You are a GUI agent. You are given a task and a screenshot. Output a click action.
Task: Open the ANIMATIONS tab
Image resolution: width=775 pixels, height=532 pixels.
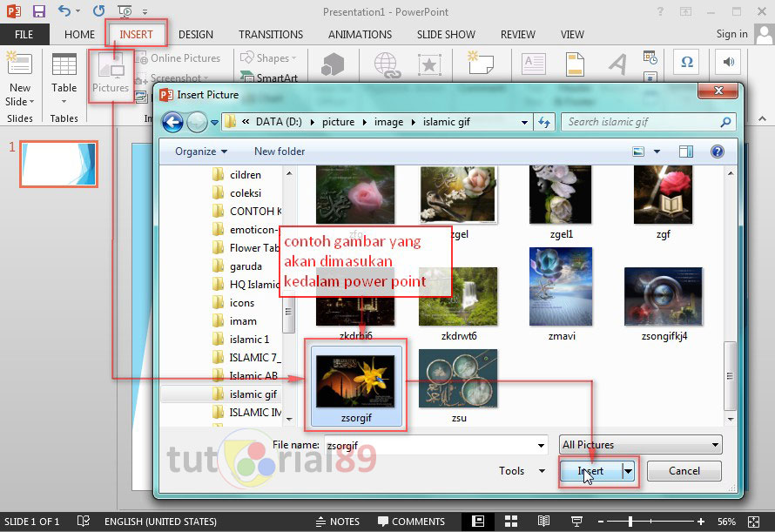tap(360, 34)
